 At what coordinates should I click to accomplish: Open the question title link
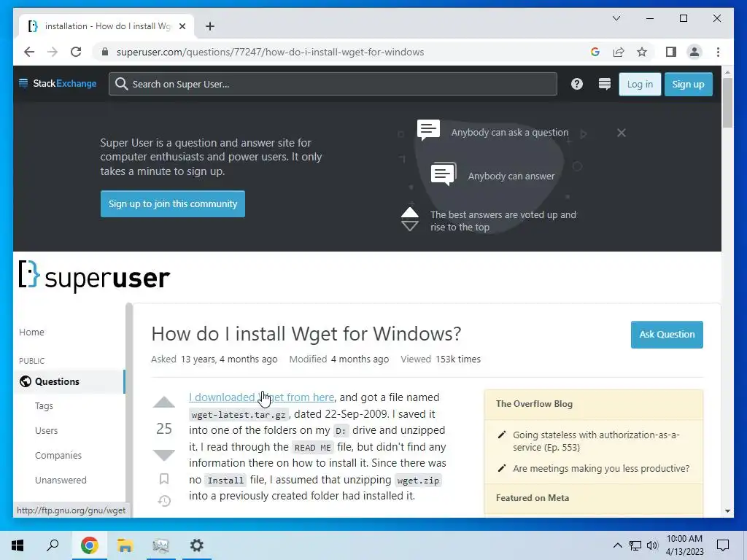pyautogui.click(x=306, y=334)
